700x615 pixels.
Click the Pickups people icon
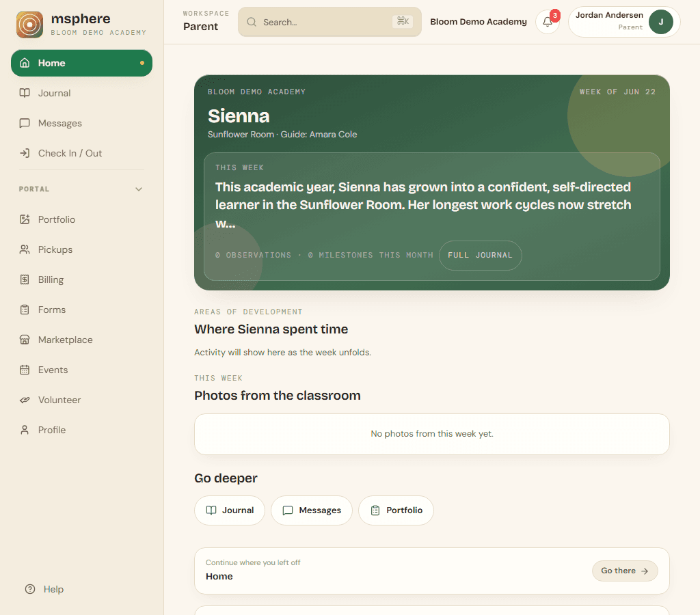tap(25, 249)
